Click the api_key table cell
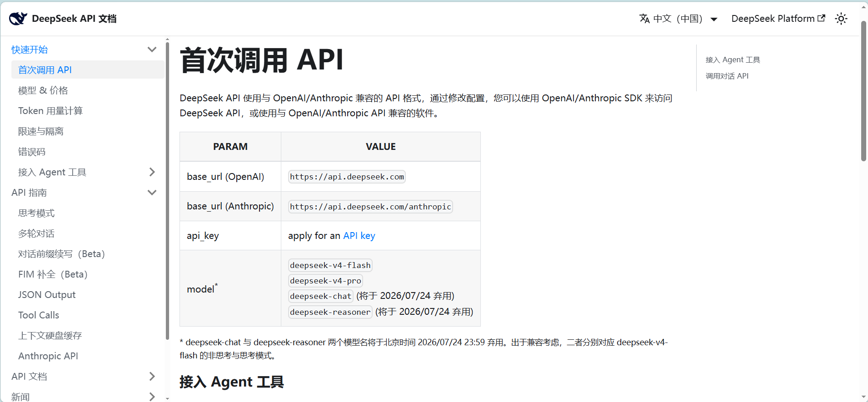868x402 pixels. tap(230, 236)
